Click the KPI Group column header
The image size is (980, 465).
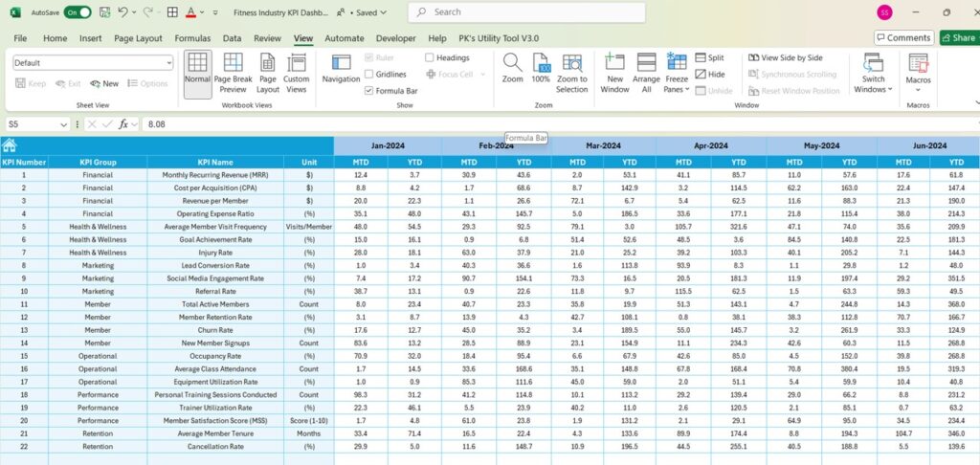click(99, 163)
